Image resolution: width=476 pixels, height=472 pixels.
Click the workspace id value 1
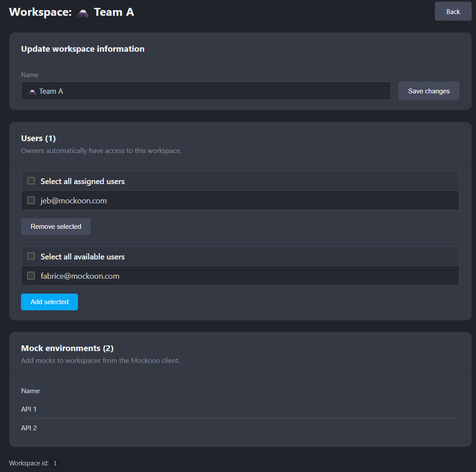(55, 463)
